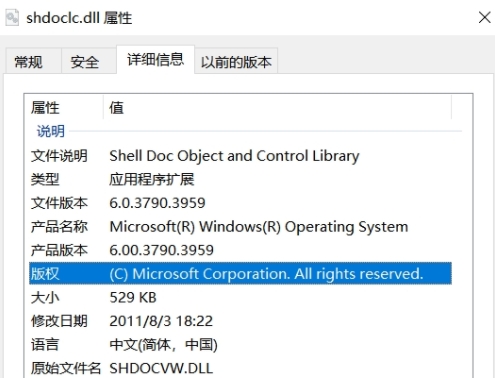The image size is (495, 378).
Task: Close the shdoclc.dll properties dialog
Action: [484, 17]
